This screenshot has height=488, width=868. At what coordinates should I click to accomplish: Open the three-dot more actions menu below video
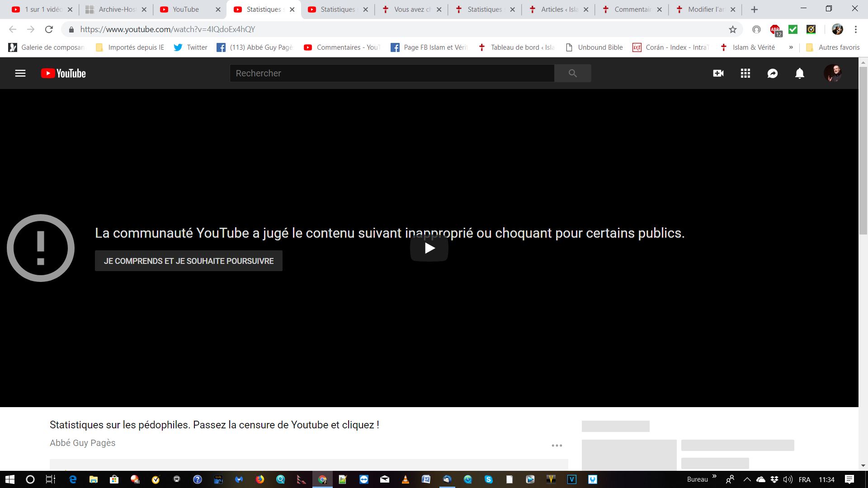[x=557, y=446]
